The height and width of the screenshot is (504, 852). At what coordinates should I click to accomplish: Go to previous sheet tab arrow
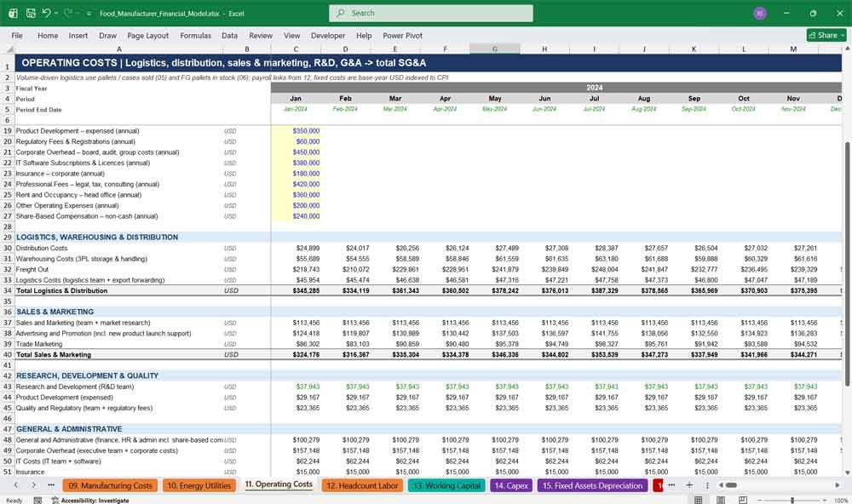coord(16,485)
